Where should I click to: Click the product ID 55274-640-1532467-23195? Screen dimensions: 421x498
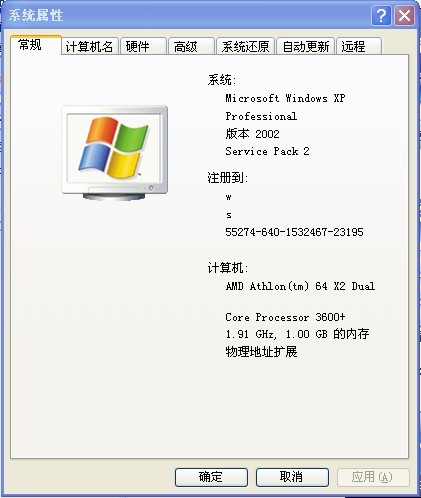(x=294, y=232)
